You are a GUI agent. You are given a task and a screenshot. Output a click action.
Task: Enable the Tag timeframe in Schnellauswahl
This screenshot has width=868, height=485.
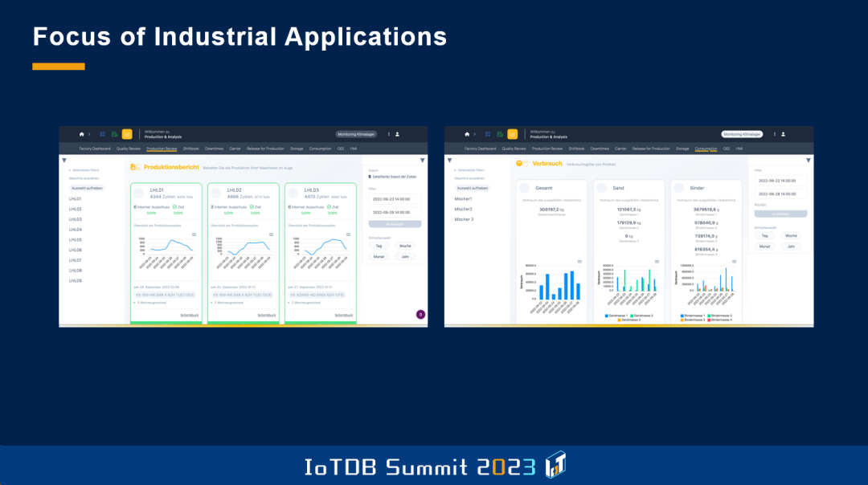[x=764, y=236]
